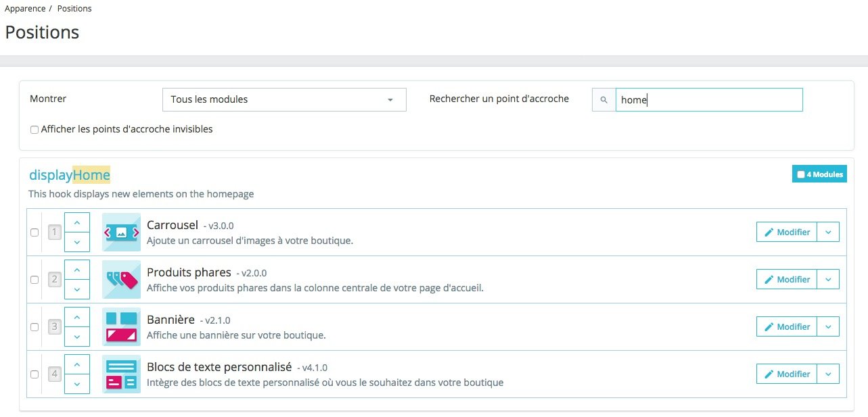The height and width of the screenshot is (417, 868).
Task: Select Blocs de texte personnalisé checkbox
Action: [35, 374]
